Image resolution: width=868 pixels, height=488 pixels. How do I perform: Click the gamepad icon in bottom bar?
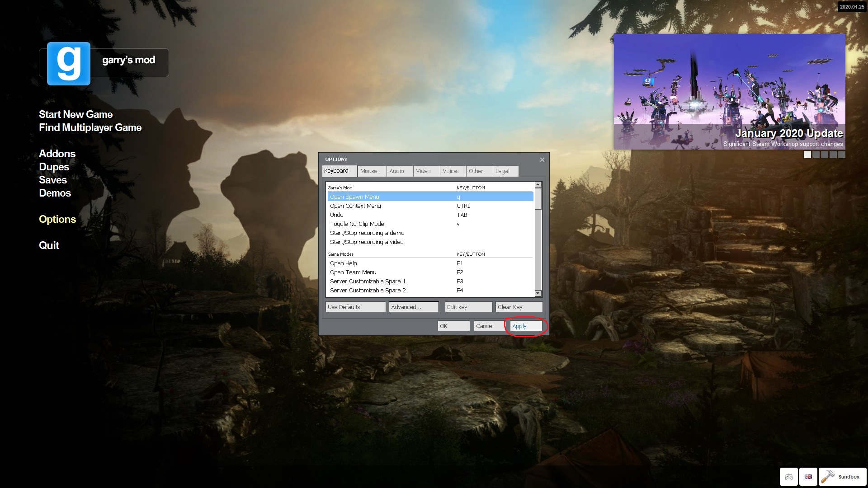coord(788,477)
